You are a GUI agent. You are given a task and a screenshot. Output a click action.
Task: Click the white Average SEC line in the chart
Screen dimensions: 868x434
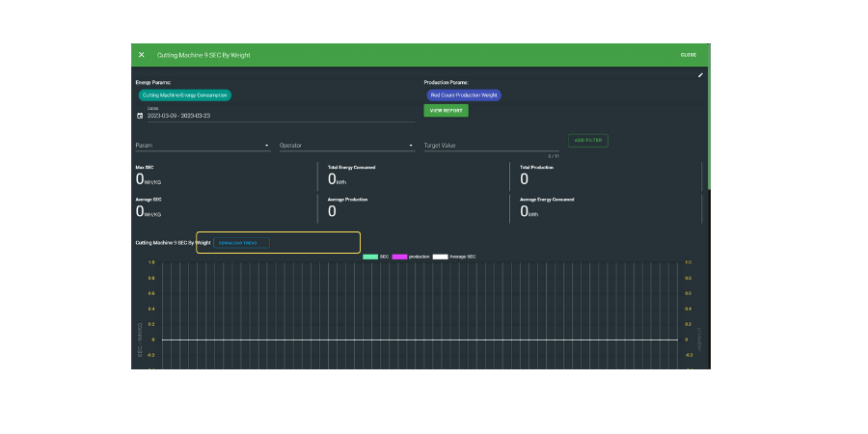coord(420,339)
